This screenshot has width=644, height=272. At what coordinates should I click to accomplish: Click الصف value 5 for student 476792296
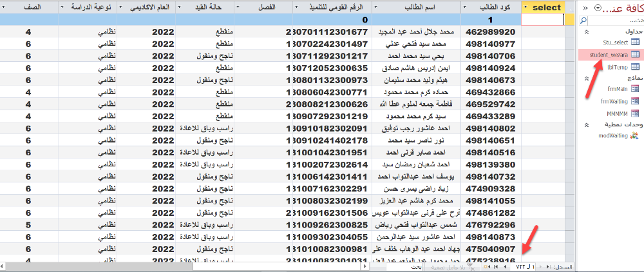pos(29,225)
